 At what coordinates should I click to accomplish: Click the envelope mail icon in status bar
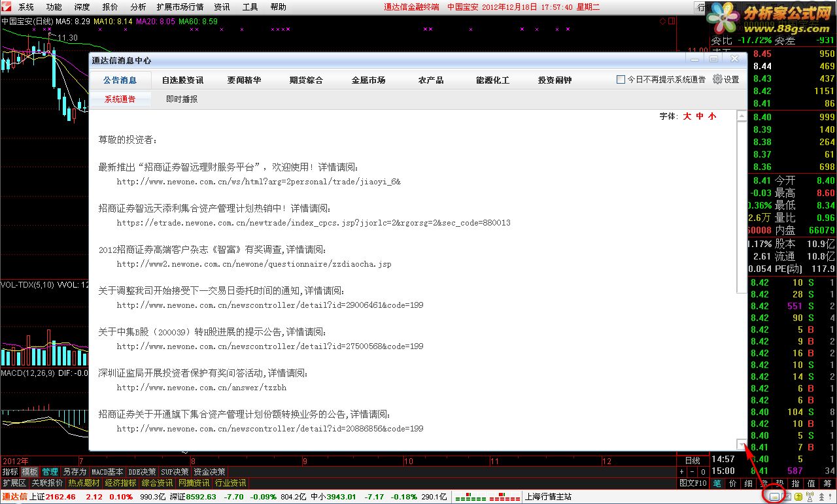(787, 497)
